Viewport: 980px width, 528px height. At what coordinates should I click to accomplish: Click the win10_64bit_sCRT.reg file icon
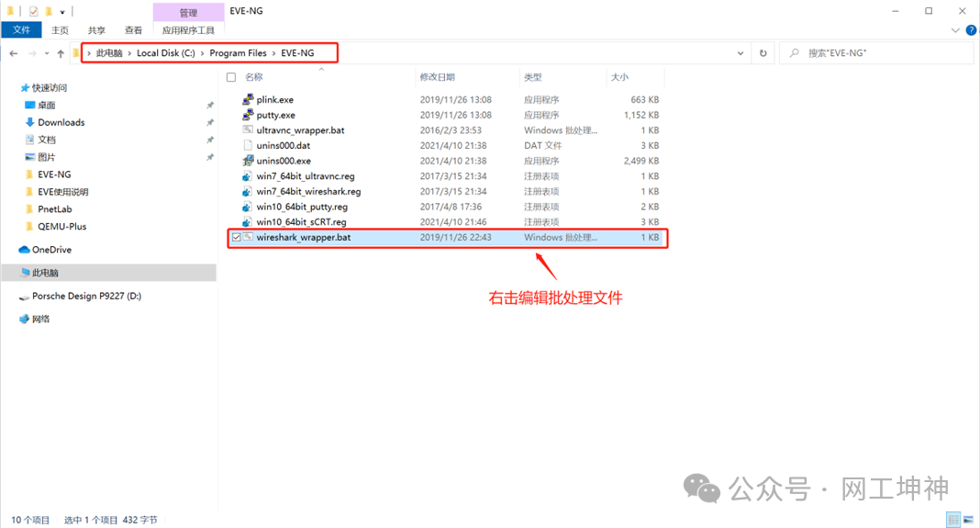(248, 222)
